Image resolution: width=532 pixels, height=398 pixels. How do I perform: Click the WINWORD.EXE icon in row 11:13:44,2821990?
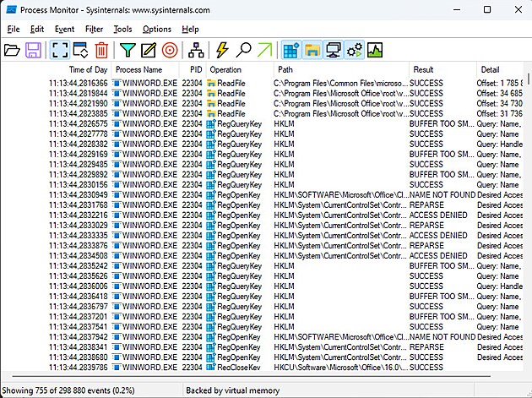[117, 103]
